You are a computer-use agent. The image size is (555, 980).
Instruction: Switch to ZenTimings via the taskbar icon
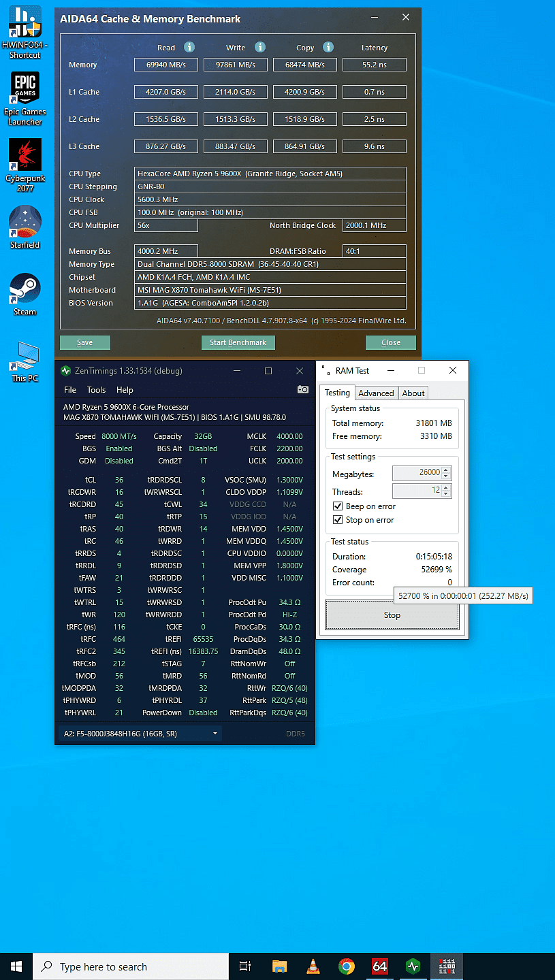(x=413, y=966)
